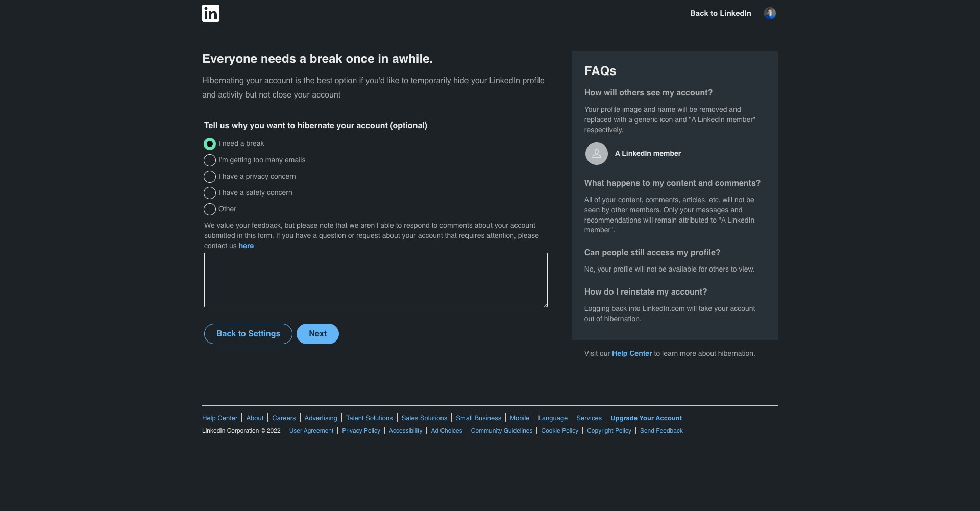Click Upgrade Your Account in footer
Screen dimensions: 980x511
point(646,418)
